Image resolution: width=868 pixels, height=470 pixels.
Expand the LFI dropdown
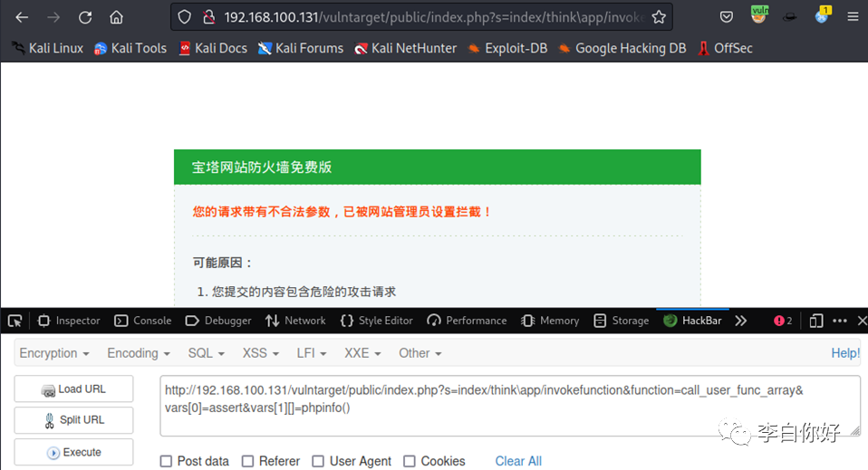(311, 353)
